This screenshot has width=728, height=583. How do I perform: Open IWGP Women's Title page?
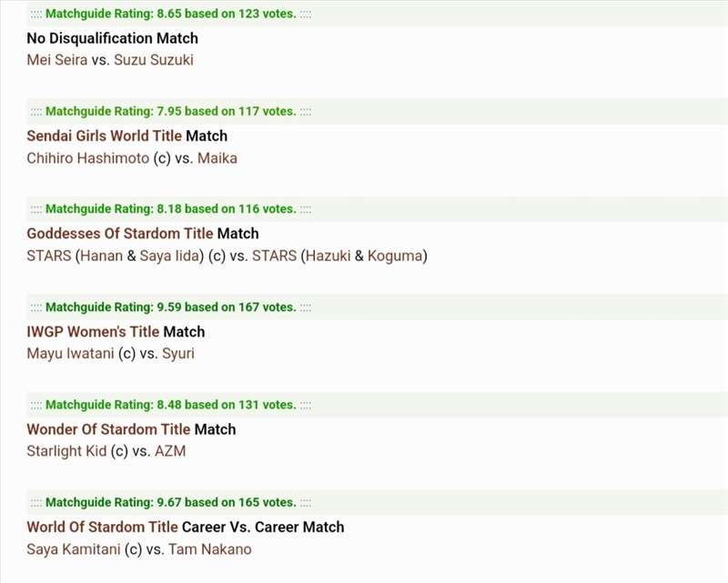pos(93,332)
